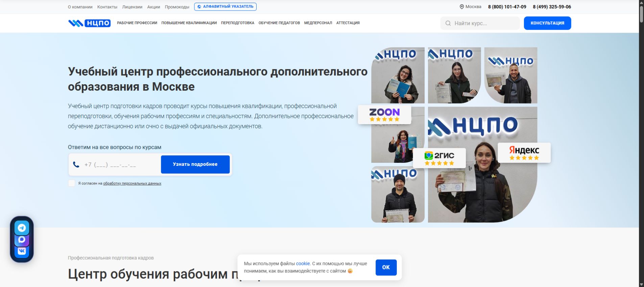
Task: Open Обучение педагогов menu
Action: (279, 23)
